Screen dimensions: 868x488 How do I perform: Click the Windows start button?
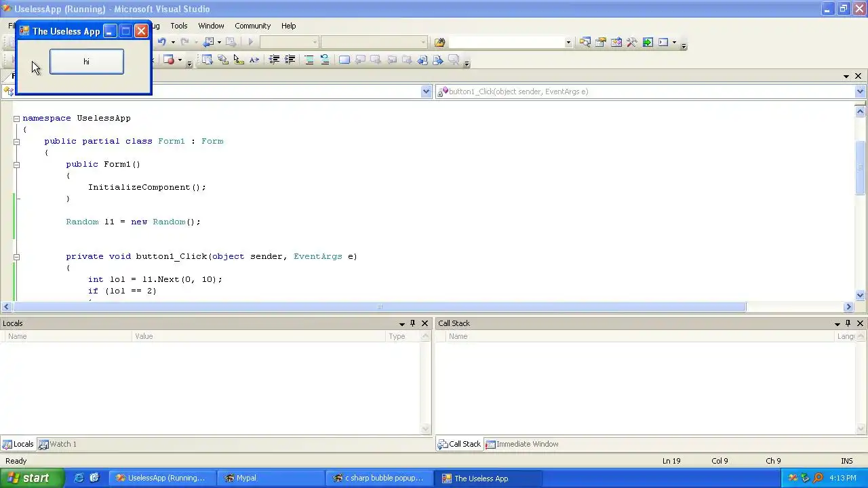32,478
